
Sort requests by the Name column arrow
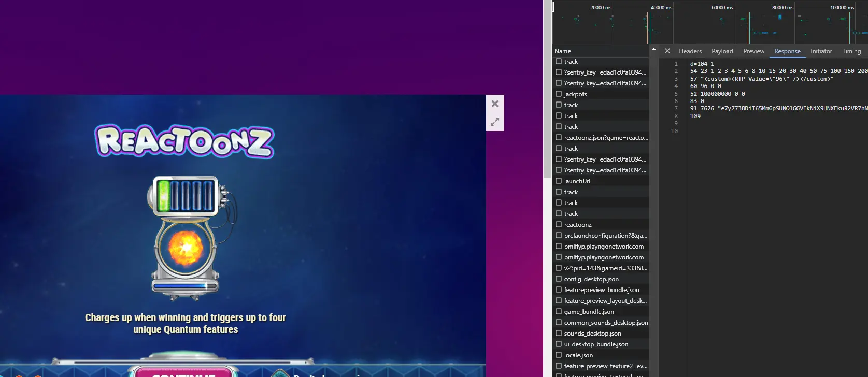(x=653, y=49)
